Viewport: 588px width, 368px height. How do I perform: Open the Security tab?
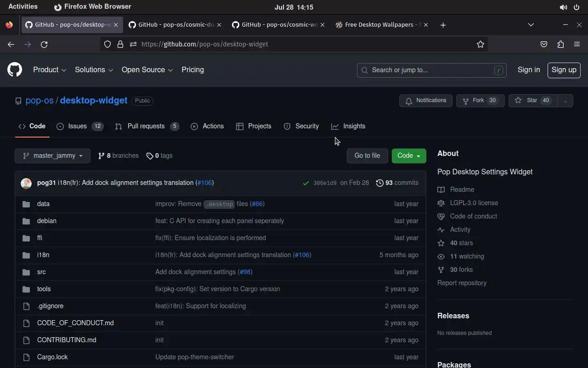(x=301, y=126)
